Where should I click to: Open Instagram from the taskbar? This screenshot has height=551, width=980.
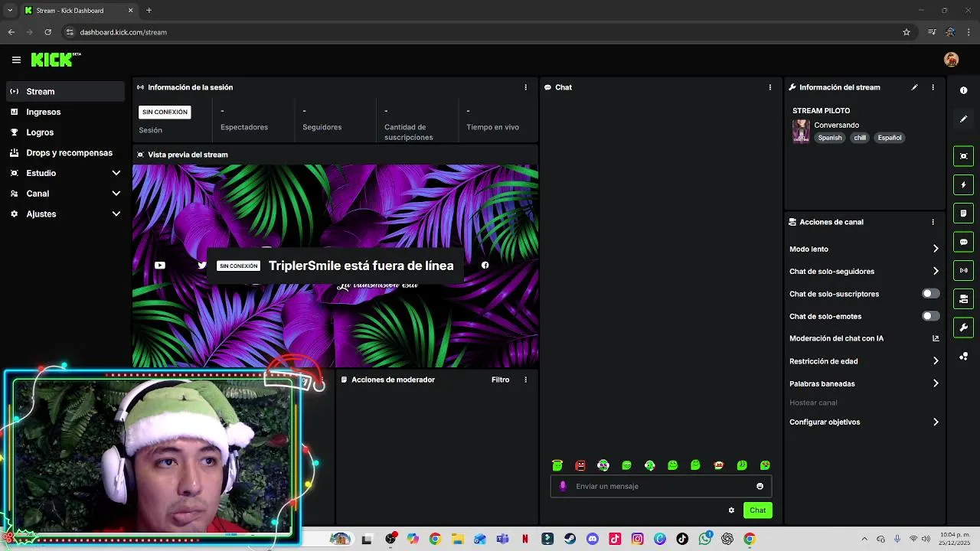(637, 539)
